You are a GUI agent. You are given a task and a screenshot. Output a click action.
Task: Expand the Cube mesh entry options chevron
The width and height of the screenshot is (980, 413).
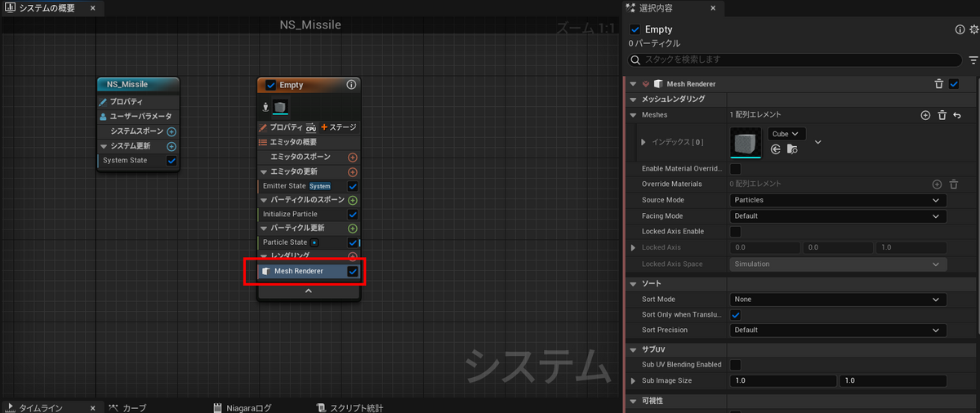[817, 142]
